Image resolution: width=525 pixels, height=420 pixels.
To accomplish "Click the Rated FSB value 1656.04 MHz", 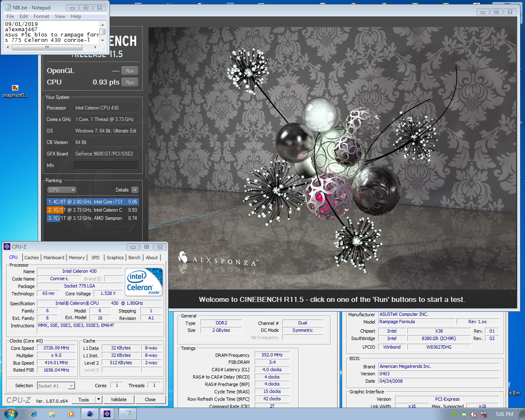I will click(57, 370).
